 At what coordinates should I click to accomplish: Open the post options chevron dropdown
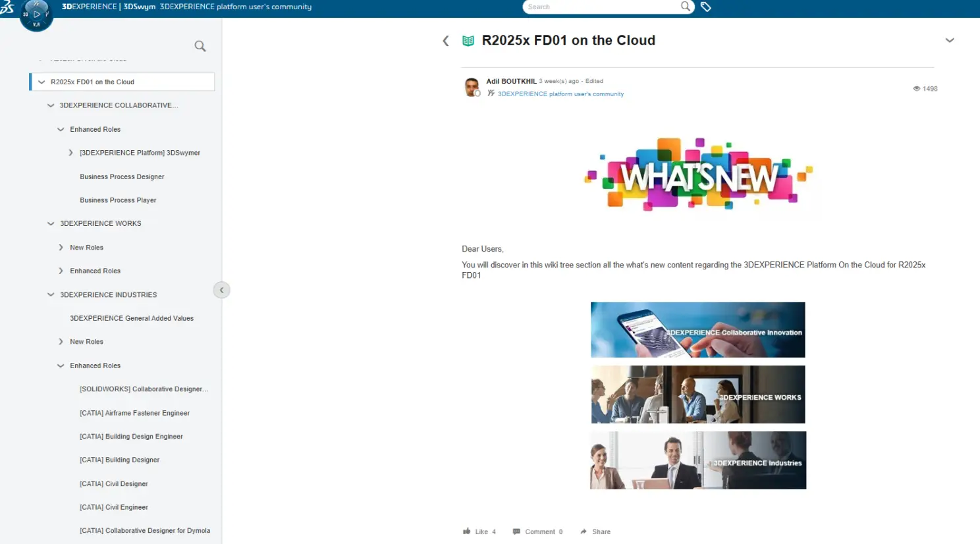949,41
